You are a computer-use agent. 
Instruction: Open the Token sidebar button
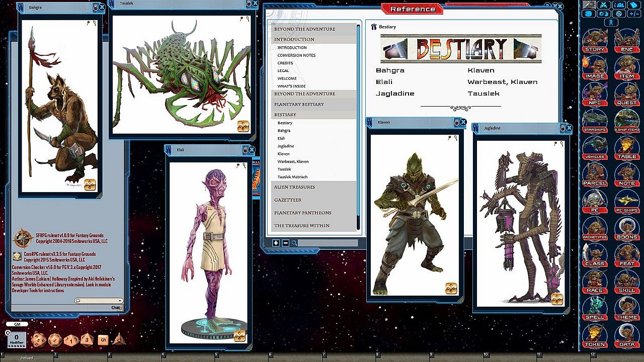tap(595, 335)
